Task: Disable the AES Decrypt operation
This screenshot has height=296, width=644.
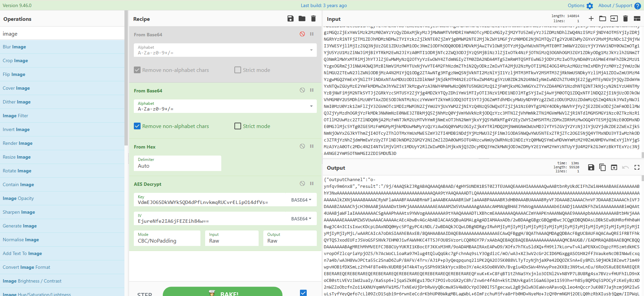Action: [302, 183]
